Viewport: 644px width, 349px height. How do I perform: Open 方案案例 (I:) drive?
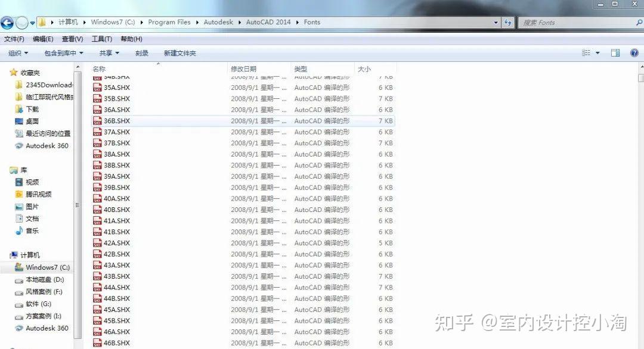point(38,316)
